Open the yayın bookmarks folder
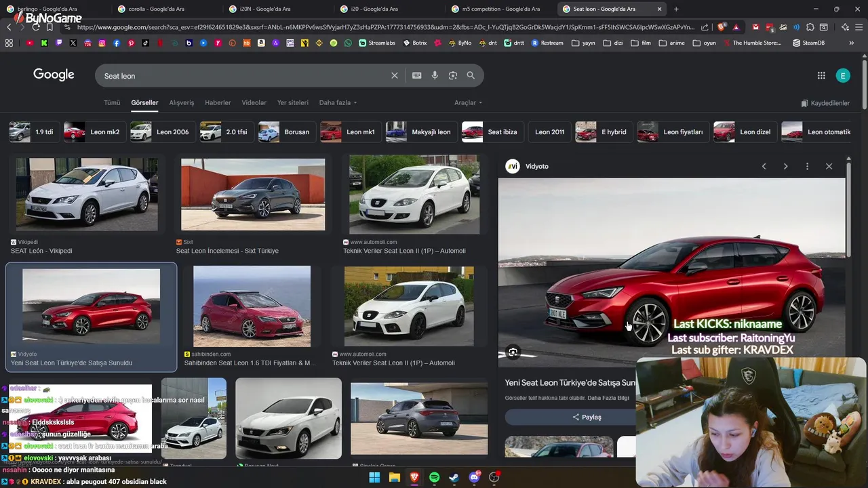This screenshot has width=868, height=488. tap(583, 43)
